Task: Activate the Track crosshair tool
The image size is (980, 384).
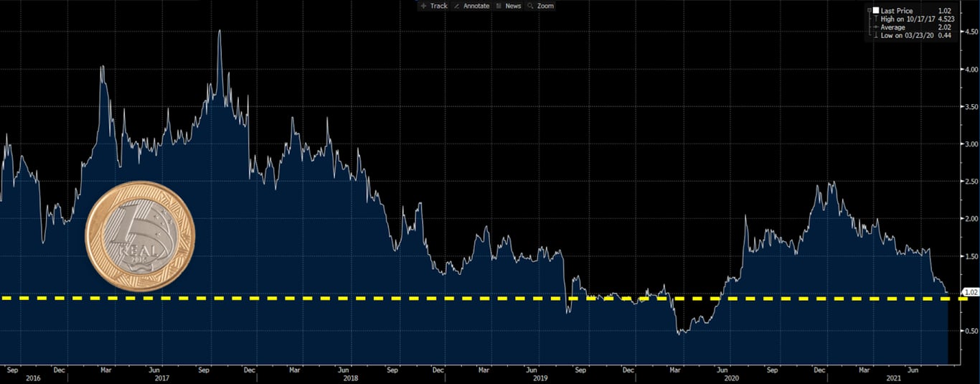Action: click(x=435, y=6)
